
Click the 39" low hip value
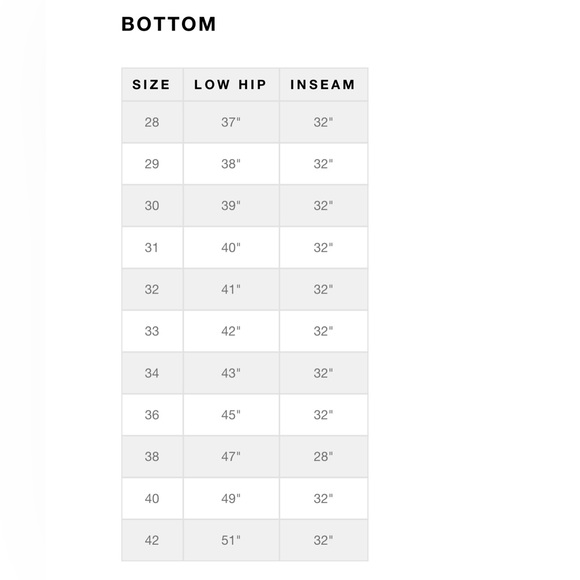[231, 206]
